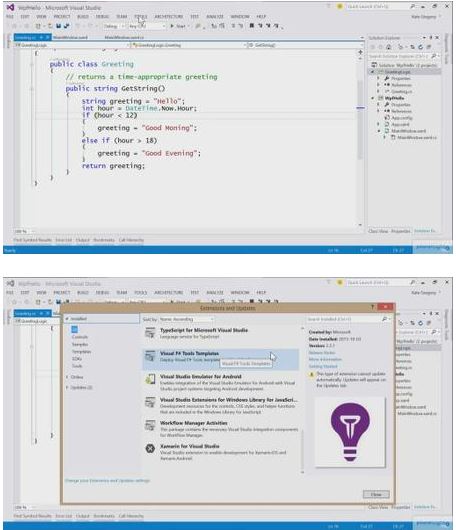
Task: Open the Debug configuration dropdown in top toolbar
Action: [114, 26]
